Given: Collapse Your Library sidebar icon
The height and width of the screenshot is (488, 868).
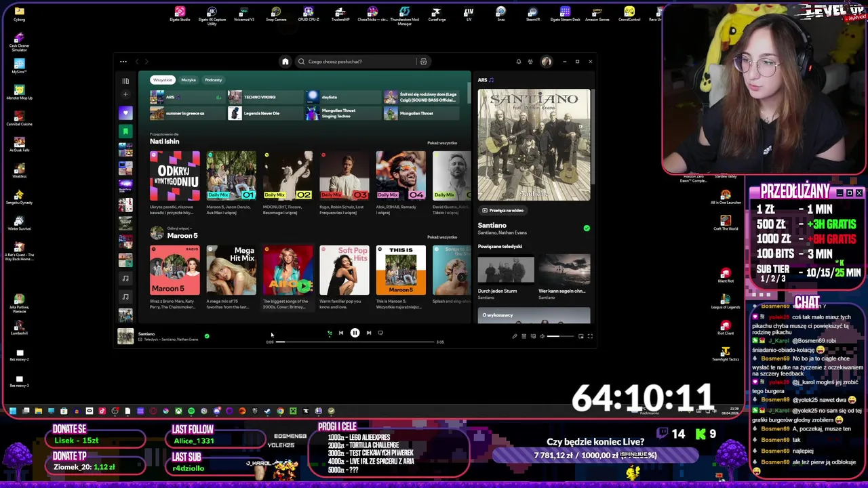Looking at the screenshot, I should (125, 81).
